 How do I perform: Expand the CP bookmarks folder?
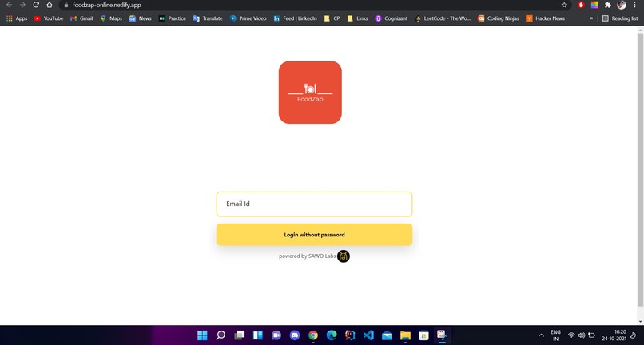332,18
